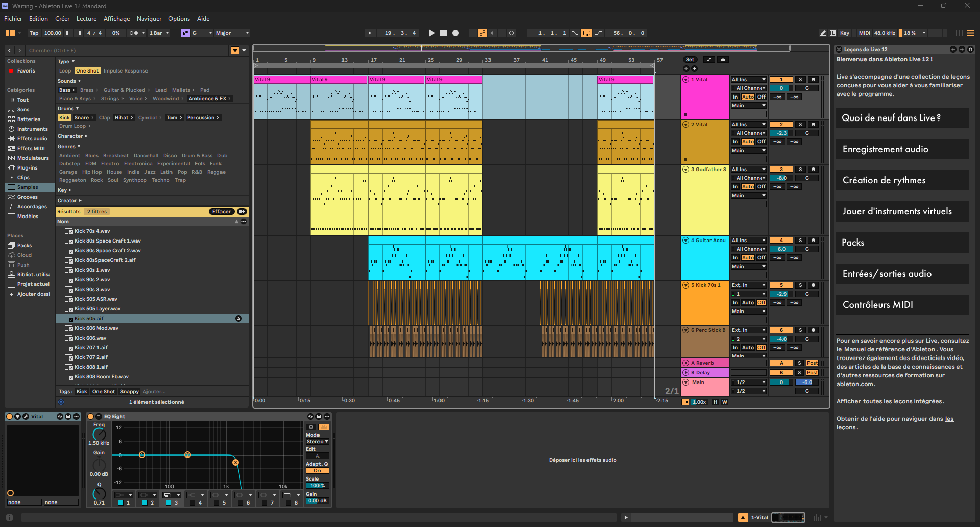
Task: Click the EQ Eight Freq knob
Action: pyautogui.click(x=99, y=434)
